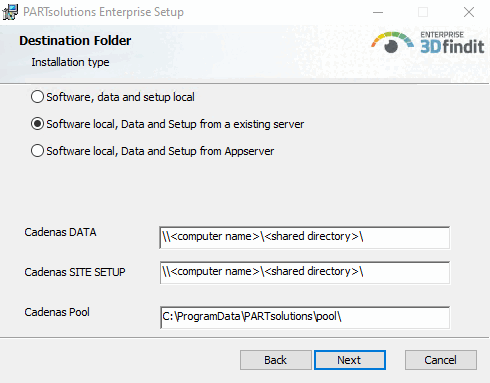Click the Cadenas Pool path field
This screenshot has width=490, height=383.
pos(305,317)
